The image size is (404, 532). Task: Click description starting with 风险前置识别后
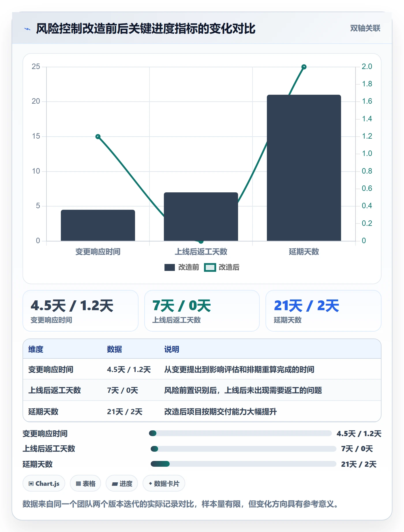(243, 390)
